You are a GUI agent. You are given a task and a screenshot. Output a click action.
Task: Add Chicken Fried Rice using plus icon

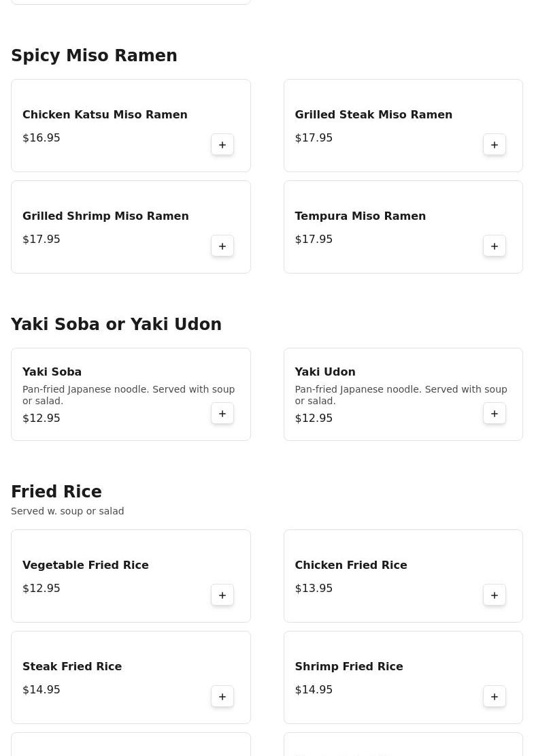(495, 595)
